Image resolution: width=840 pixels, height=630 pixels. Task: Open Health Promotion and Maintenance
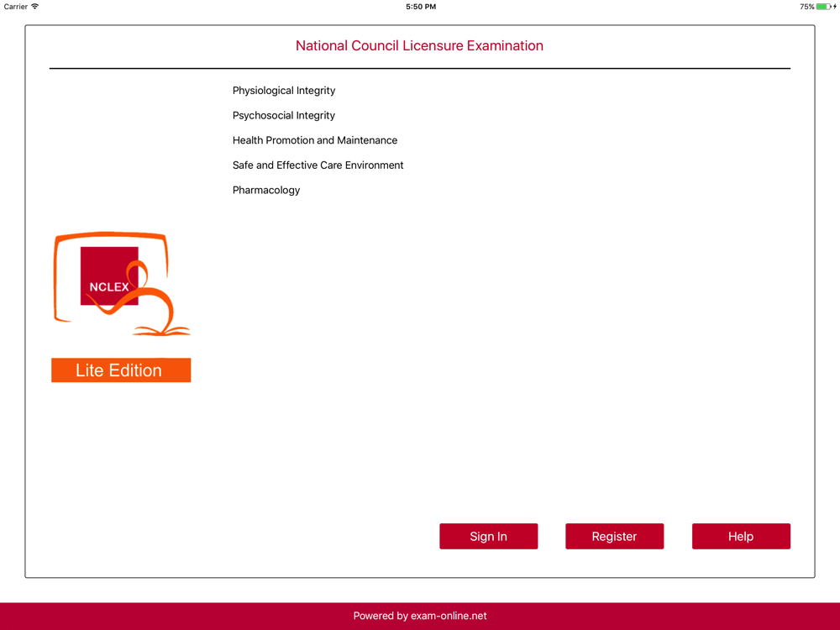click(x=315, y=140)
